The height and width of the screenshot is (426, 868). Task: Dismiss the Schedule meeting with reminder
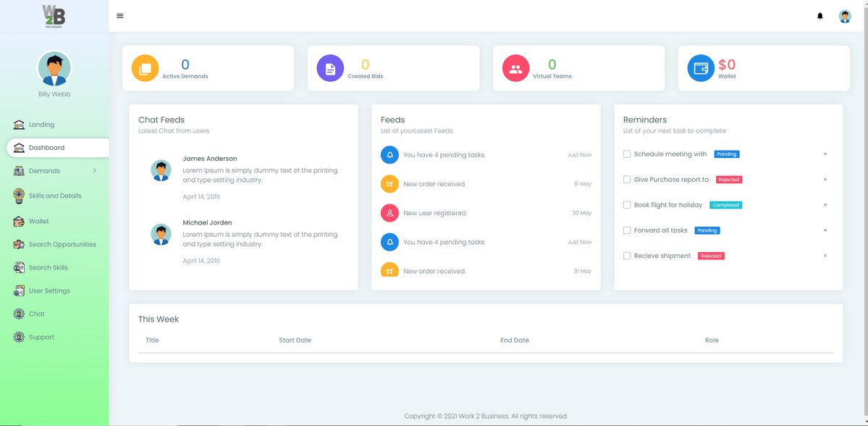click(825, 154)
